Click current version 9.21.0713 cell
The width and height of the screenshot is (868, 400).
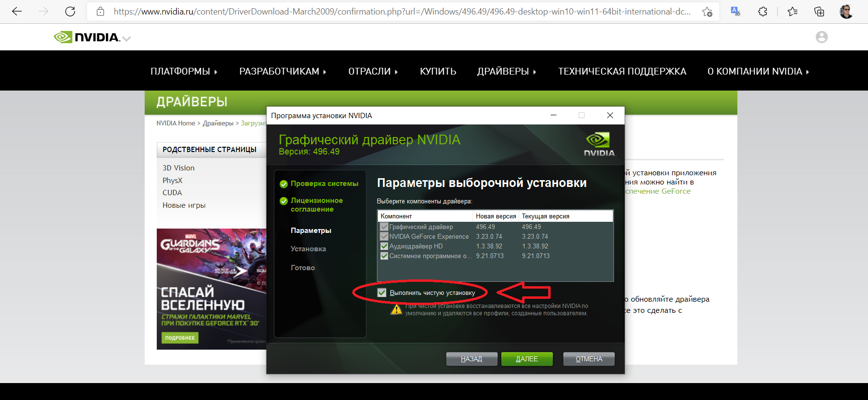click(536, 256)
